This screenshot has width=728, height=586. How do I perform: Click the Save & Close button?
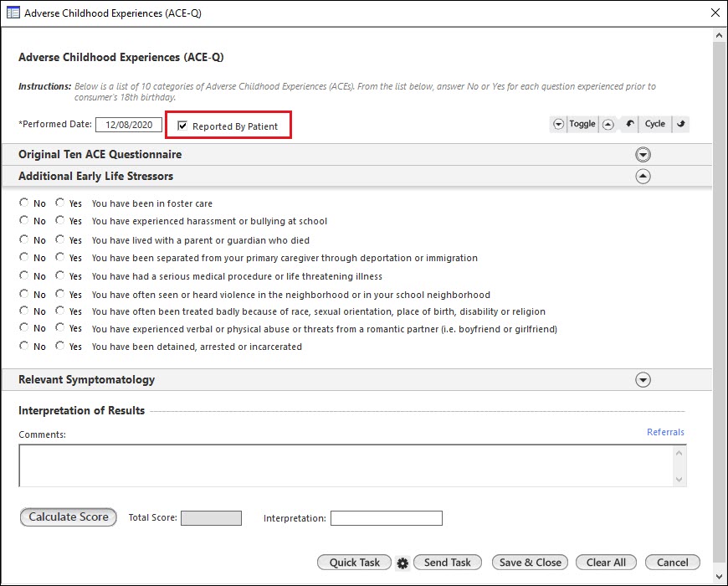[x=530, y=563]
